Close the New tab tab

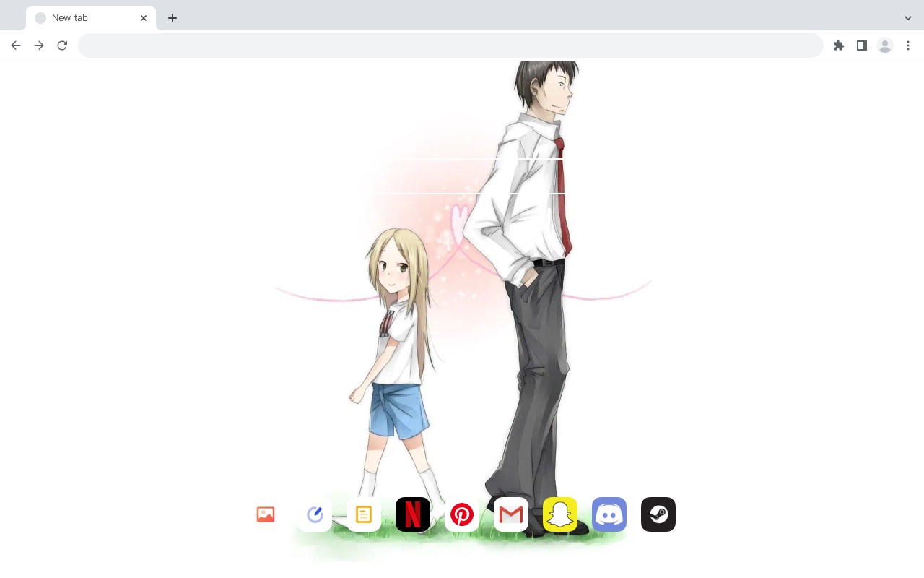(144, 18)
